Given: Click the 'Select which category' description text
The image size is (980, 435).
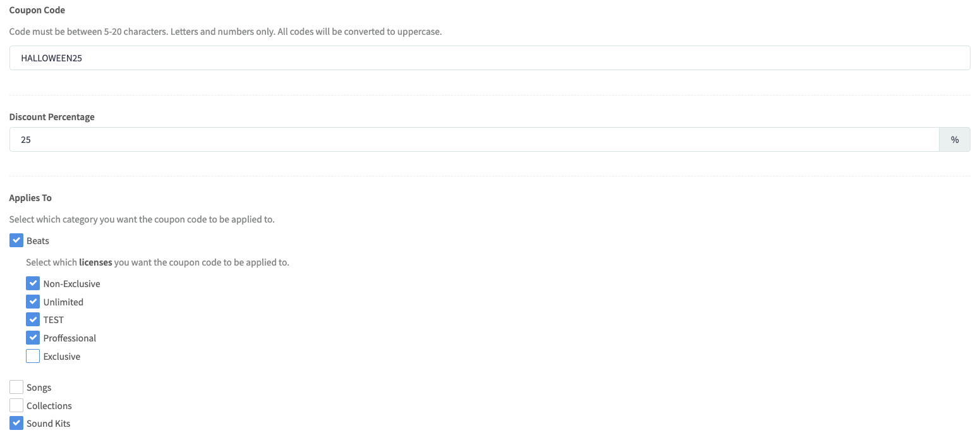Looking at the screenshot, I should [142, 219].
